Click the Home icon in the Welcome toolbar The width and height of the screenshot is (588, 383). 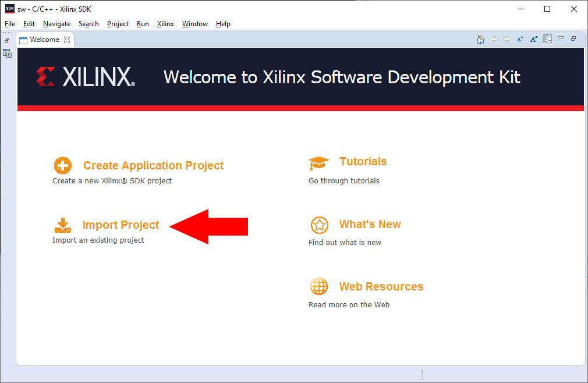click(x=480, y=40)
